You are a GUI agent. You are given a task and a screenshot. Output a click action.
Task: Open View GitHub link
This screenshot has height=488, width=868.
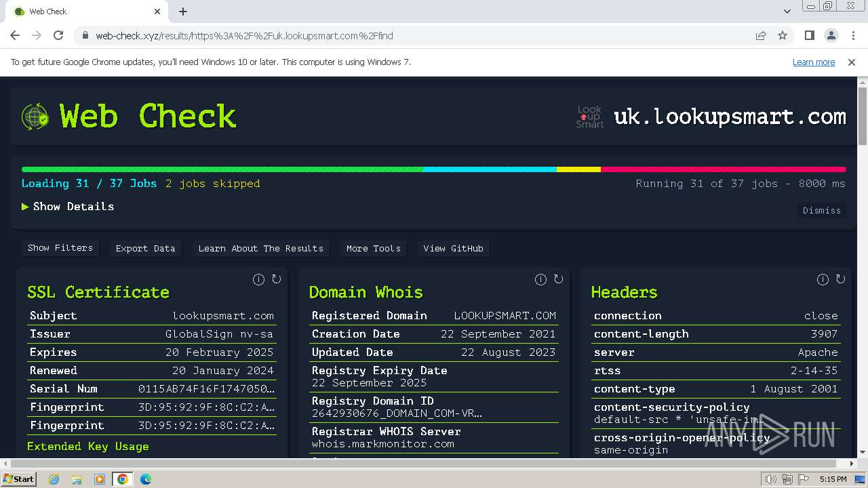pyautogui.click(x=454, y=249)
